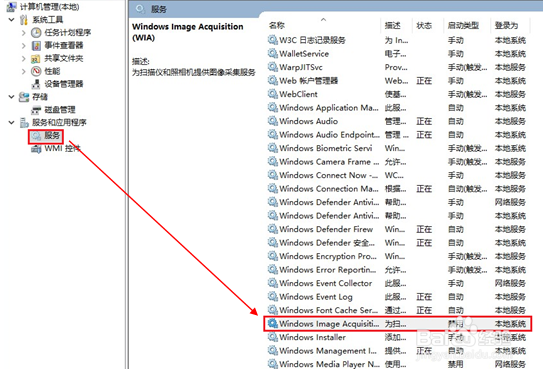Select 磁盘管理 in the tree
This screenshot has width=543, height=374.
click(x=60, y=110)
